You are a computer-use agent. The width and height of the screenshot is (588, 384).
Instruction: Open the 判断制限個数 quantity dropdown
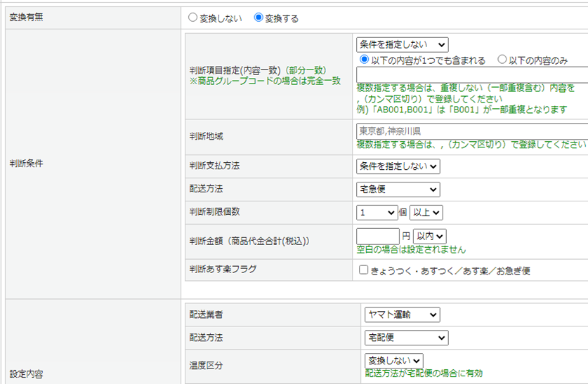click(377, 213)
